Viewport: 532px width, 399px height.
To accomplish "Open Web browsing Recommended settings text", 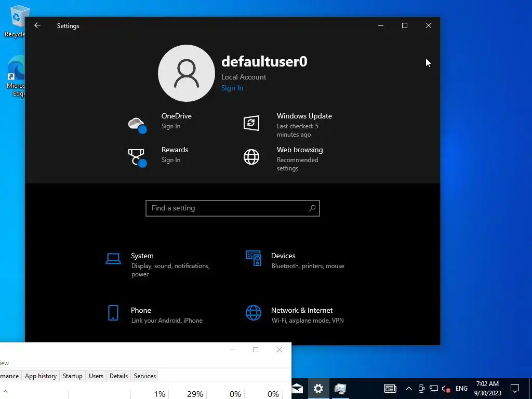I will (x=300, y=159).
